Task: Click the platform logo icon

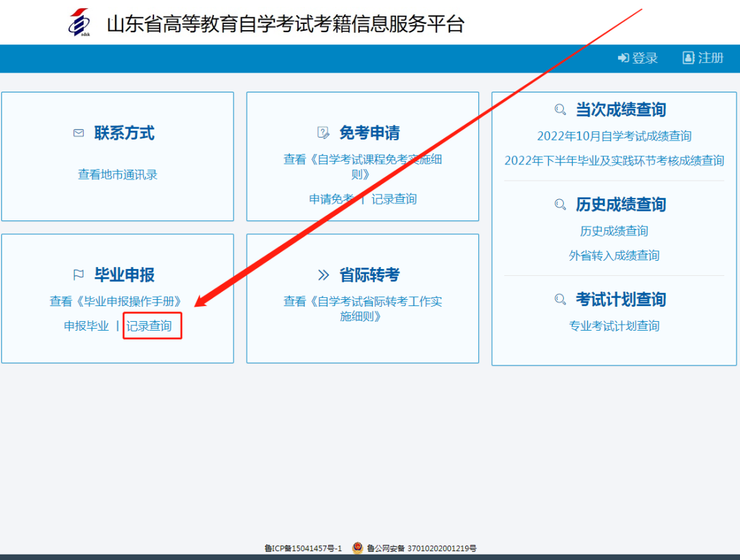Action: click(x=81, y=22)
